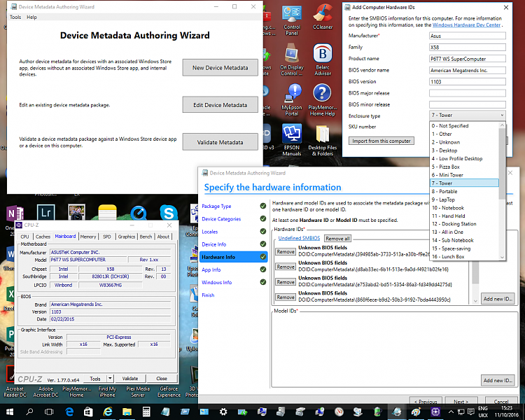Choose '0 - Not Specified' enclosure option
Screen dimensions: 525x420
coord(464,125)
